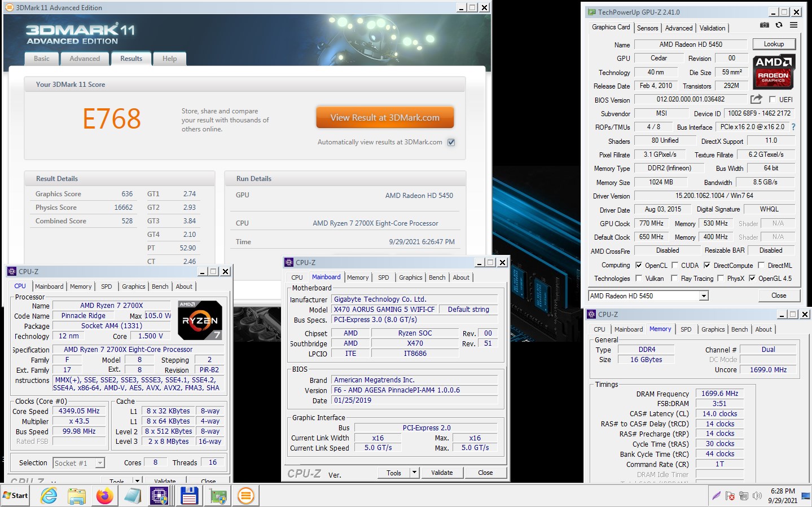This screenshot has width=812, height=507.
Task: Open the Notepad icon on the taskbar
Action: pos(133,496)
